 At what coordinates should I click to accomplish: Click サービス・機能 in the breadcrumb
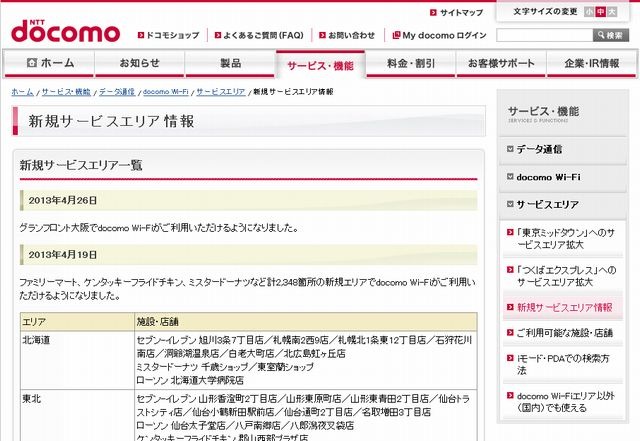click(x=66, y=92)
